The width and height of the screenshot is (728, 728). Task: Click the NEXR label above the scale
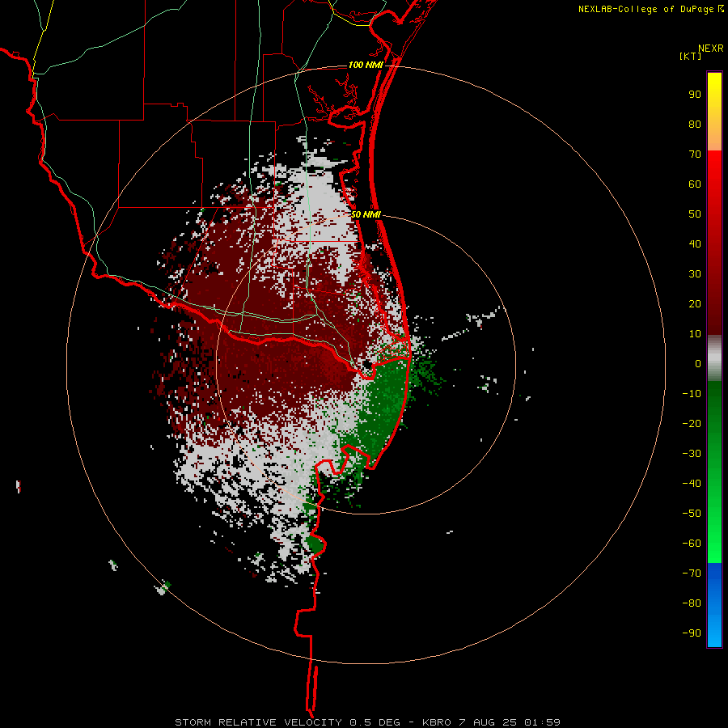(x=711, y=49)
